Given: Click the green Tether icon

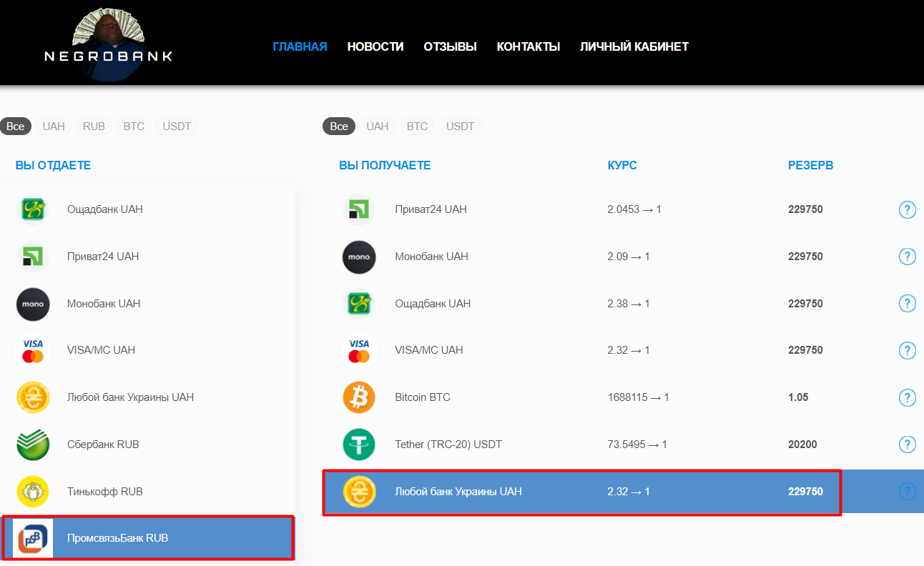Looking at the screenshot, I should point(359,445).
